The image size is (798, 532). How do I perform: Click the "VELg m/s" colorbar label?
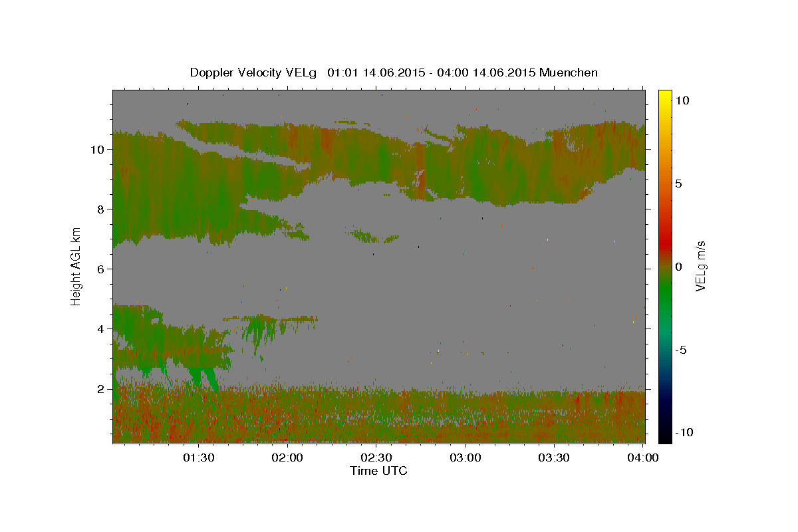coord(700,266)
